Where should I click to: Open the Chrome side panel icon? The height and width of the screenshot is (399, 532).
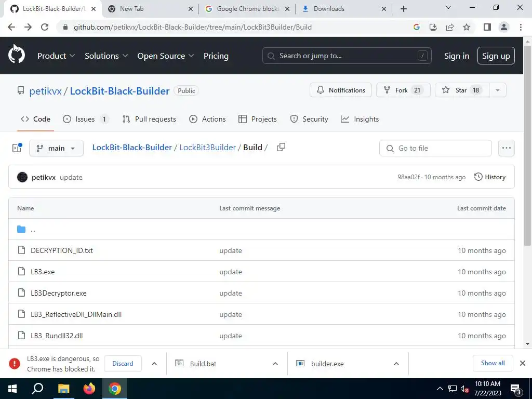click(x=487, y=27)
